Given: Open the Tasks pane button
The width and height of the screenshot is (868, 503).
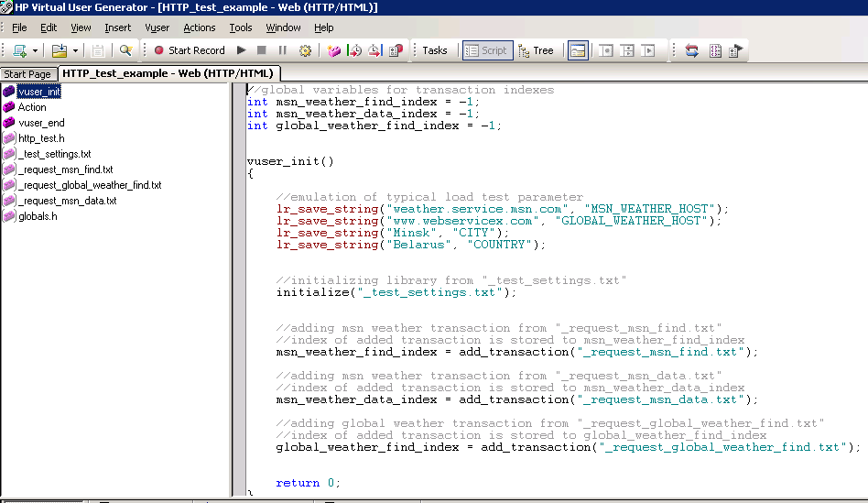Looking at the screenshot, I should (x=435, y=50).
